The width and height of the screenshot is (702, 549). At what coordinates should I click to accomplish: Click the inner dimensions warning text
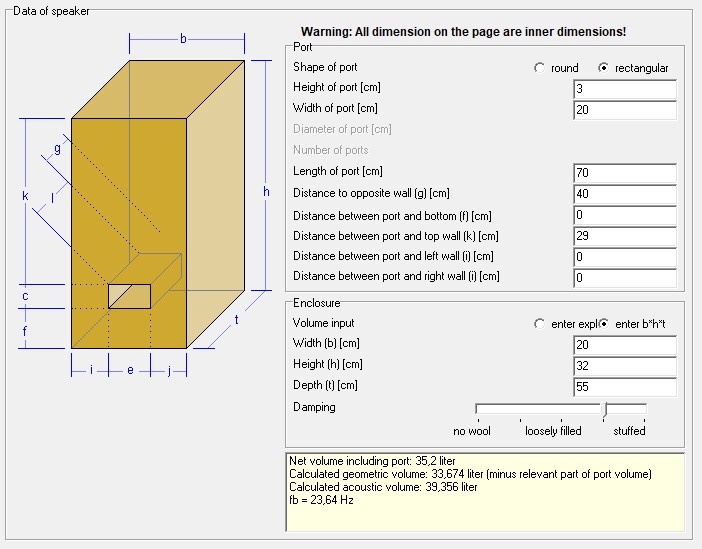463,32
